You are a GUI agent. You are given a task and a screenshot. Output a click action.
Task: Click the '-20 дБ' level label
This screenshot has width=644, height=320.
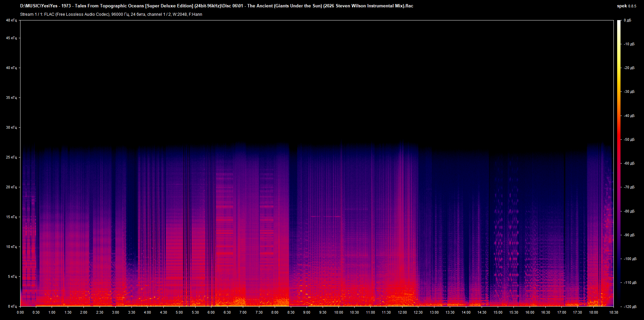point(629,68)
